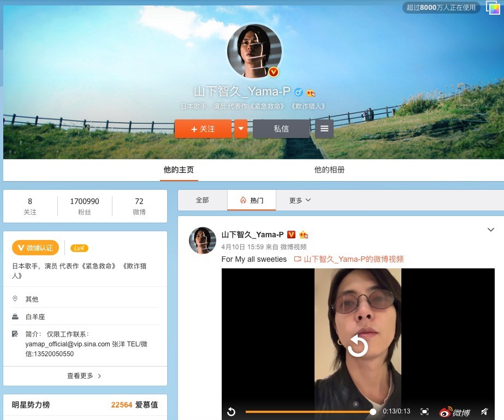Screen dimensions: 504x420
Task: Click the Weibo logo on video player
Action: pyautogui.click(x=454, y=412)
